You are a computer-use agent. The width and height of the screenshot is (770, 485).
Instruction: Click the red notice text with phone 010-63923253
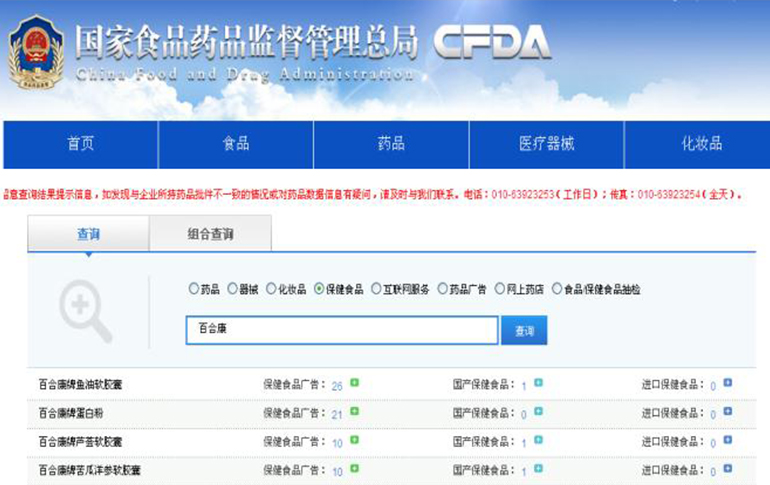[x=373, y=194]
